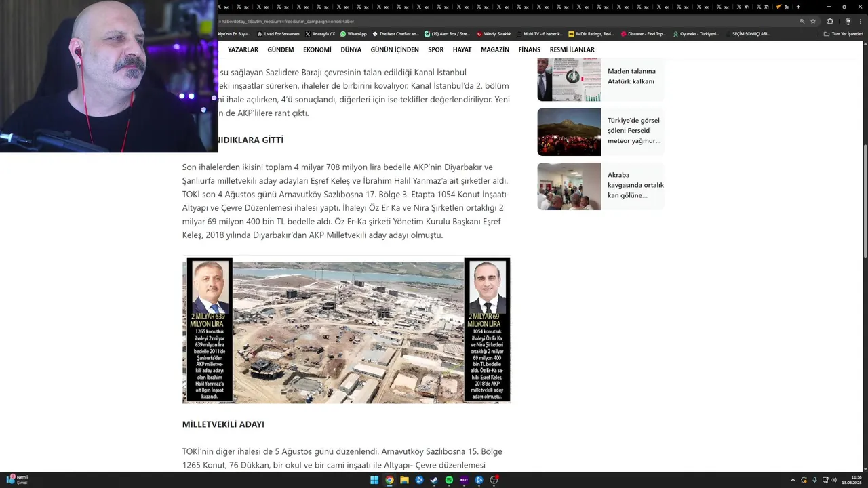Screen dimensions: 868x488
Task: Open the Anasayfa / X bookmark
Action: pyautogui.click(x=320, y=33)
